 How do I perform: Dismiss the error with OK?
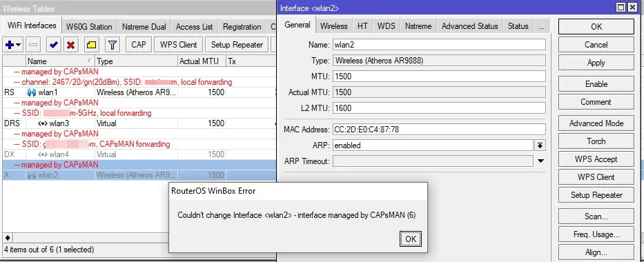(410, 239)
